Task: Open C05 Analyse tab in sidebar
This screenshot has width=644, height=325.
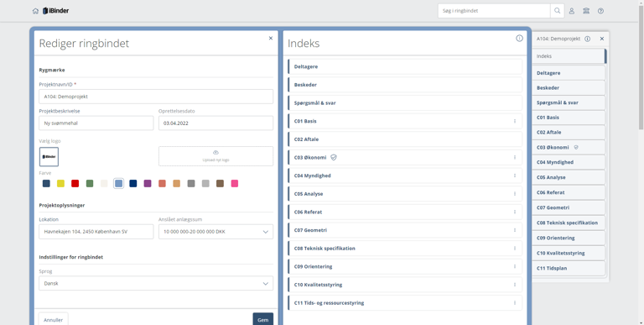Action: point(569,177)
